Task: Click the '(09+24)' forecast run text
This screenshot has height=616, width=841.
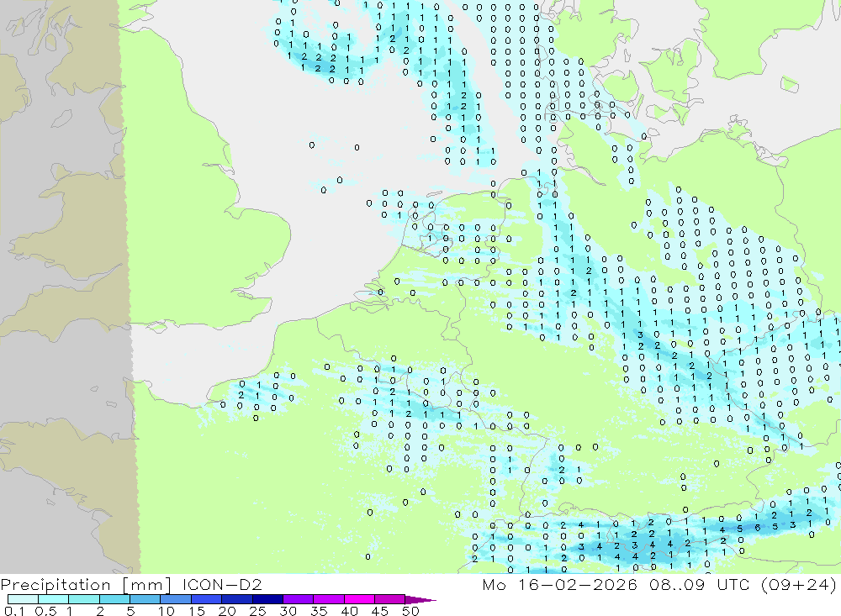Action: 799,584
